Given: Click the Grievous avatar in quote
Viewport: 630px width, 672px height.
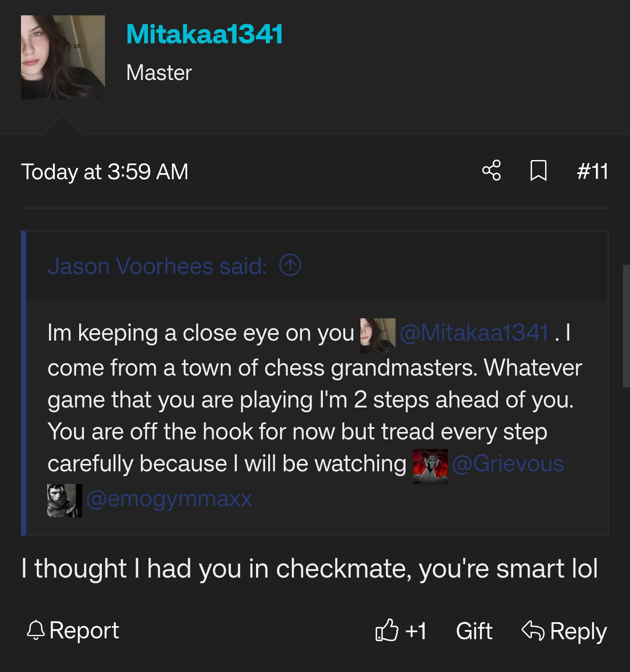Looking at the screenshot, I should click(430, 466).
